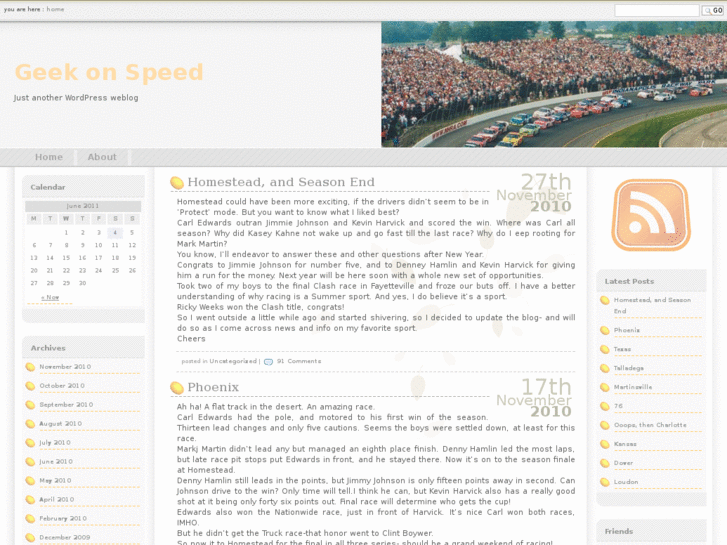Click the yellow bullet icon beside Homestead post title
Viewport: 727px width, 545px height.
point(177,183)
